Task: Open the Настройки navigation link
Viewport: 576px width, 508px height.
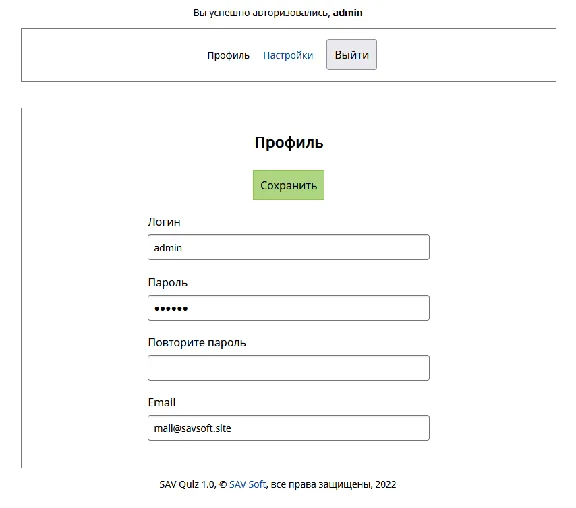Action: pos(288,55)
